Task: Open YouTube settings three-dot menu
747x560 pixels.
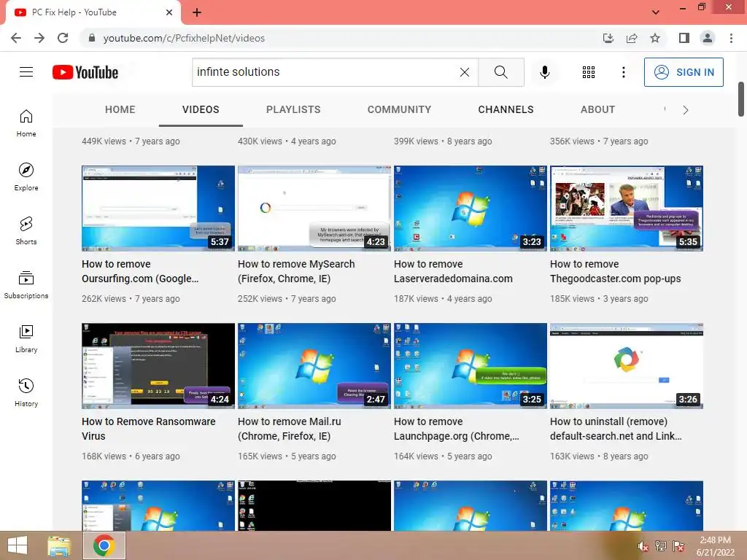Action: [623, 72]
